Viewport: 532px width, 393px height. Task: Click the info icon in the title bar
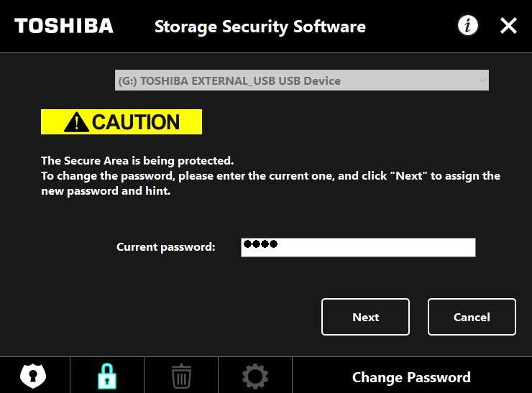pyautogui.click(x=468, y=27)
